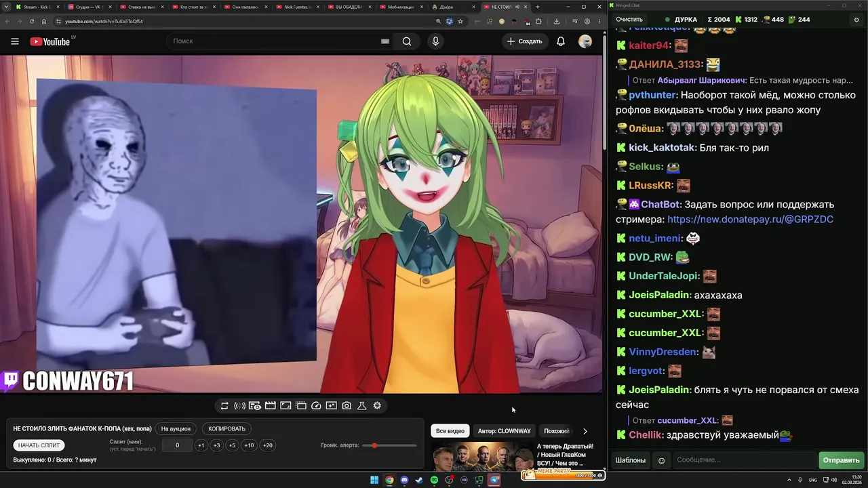Screen dimensions: 868x488
Task: Take a screenshot with the camera icon
Action: (347, 406)
